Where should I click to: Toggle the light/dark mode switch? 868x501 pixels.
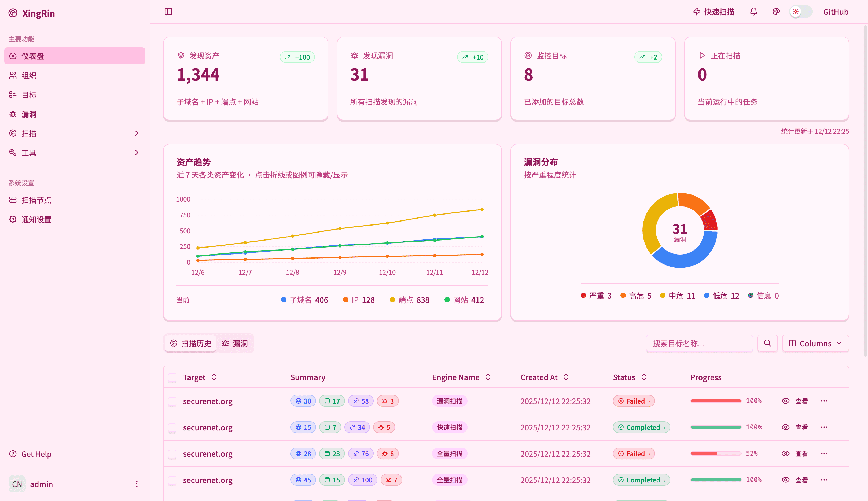click(x=801, y=12)
